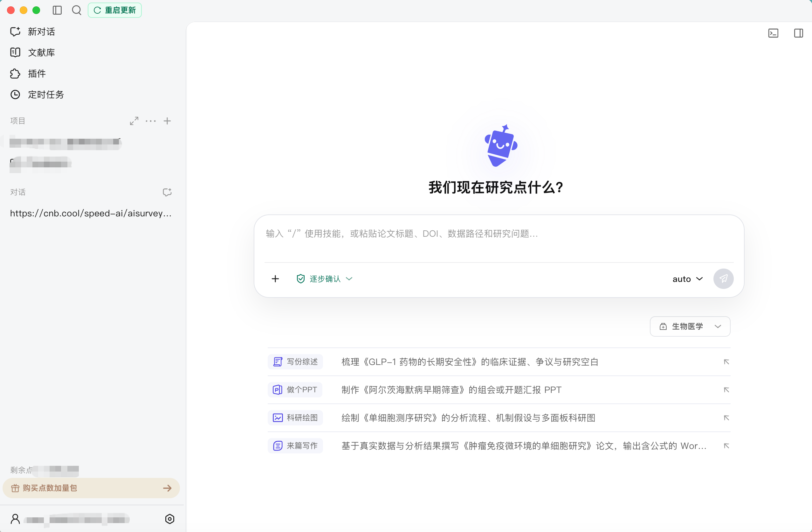Open the terminal panel icon

tap(774, 33)
